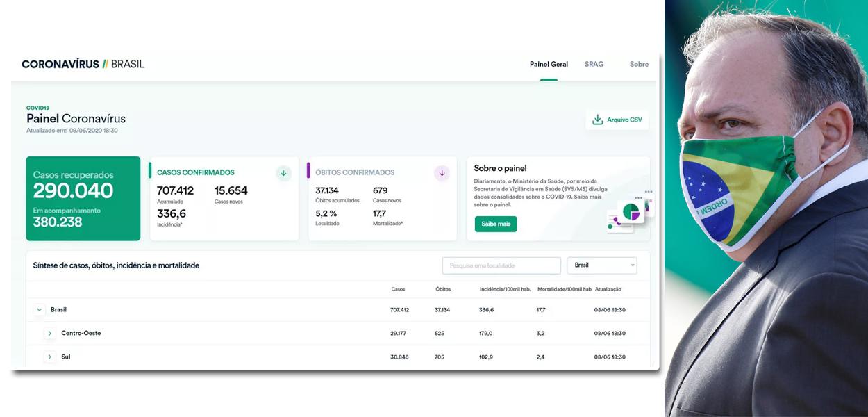The image size is (868, 417).
Task: Click the Coronavírus Brasil logo
Action: (83, 64)
